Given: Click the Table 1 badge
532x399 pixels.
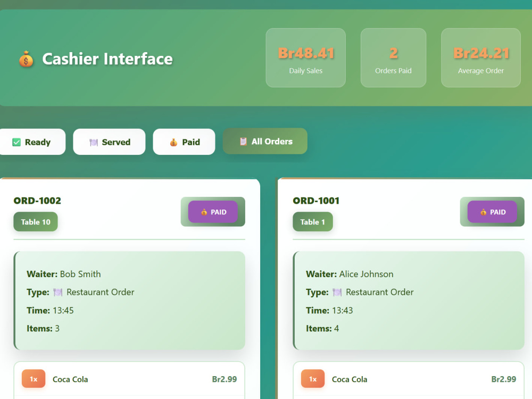Looking at the screenshot, I should (313, 222).
